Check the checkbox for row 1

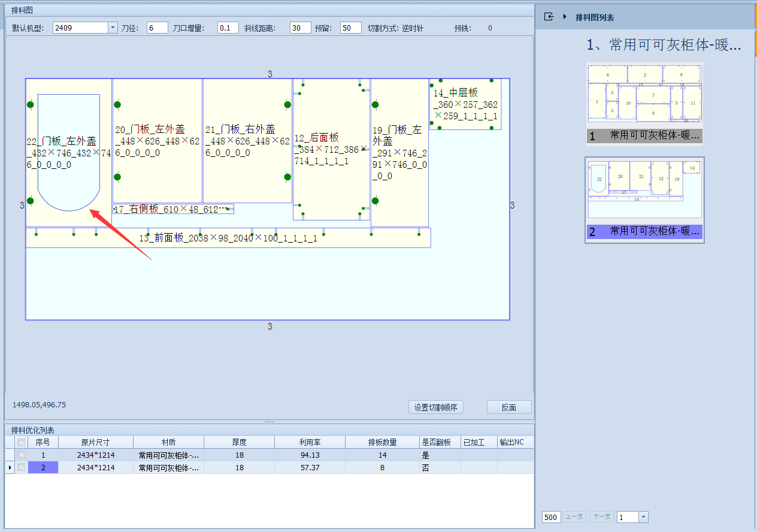click(x=22, y=455)
